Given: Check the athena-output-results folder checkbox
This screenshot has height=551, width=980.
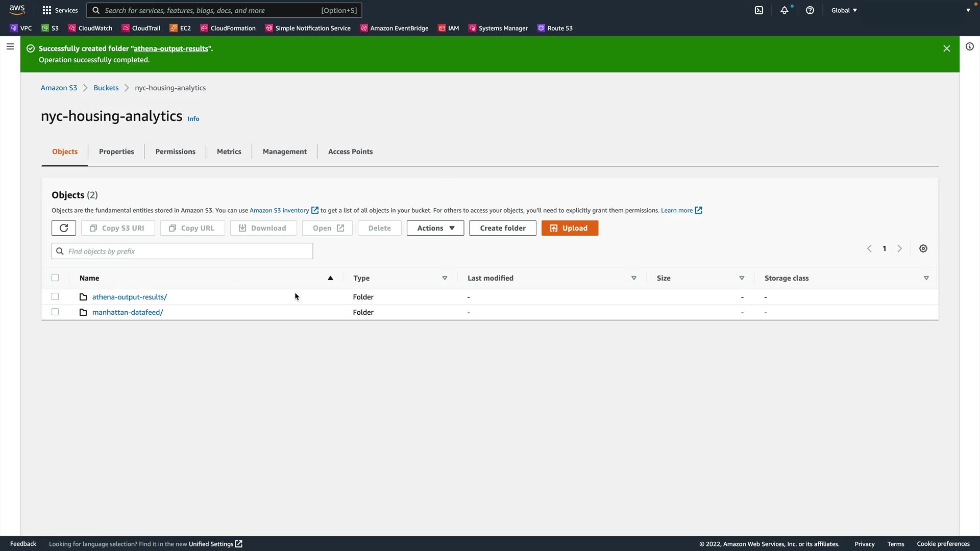Looking at the screenshot, I should pyautogui.click(x=55, y=296).
